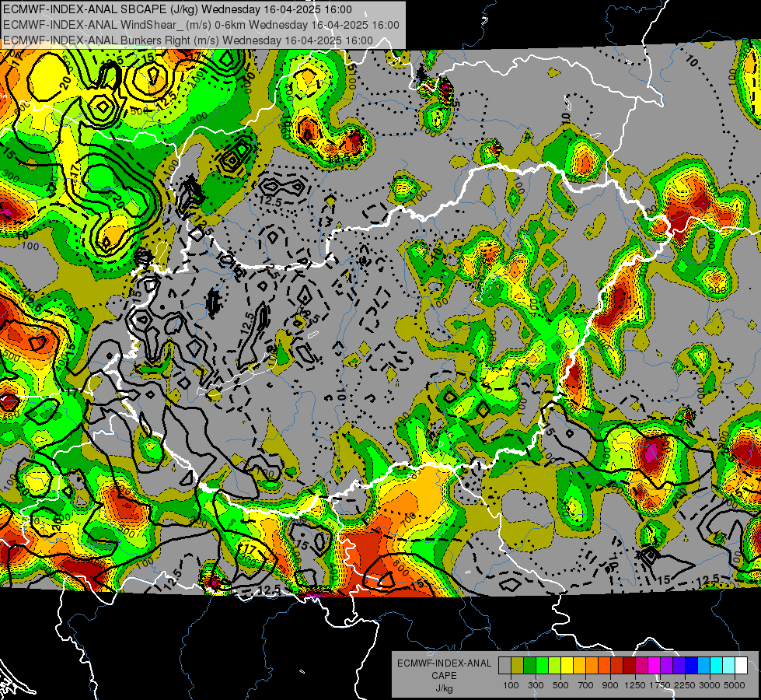
Task: Click the 700 label on the legend
Action: click(x=586, y=685)
